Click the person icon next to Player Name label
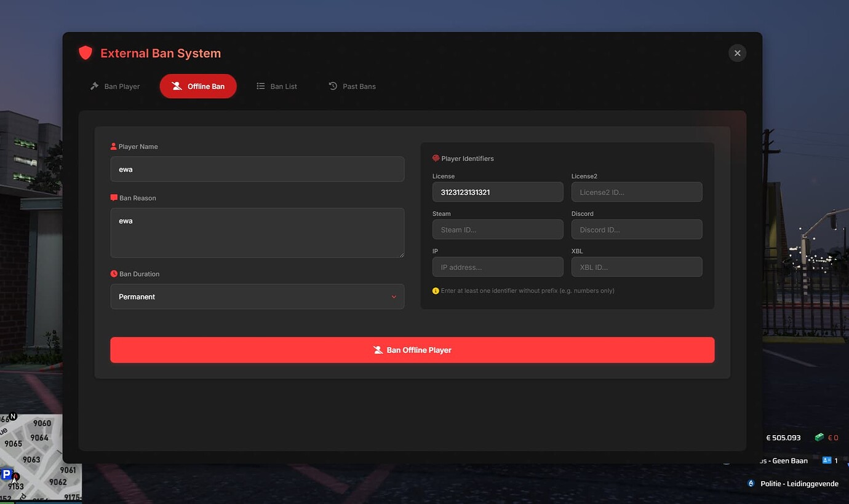The image size is (849, 504). (113, 146)
